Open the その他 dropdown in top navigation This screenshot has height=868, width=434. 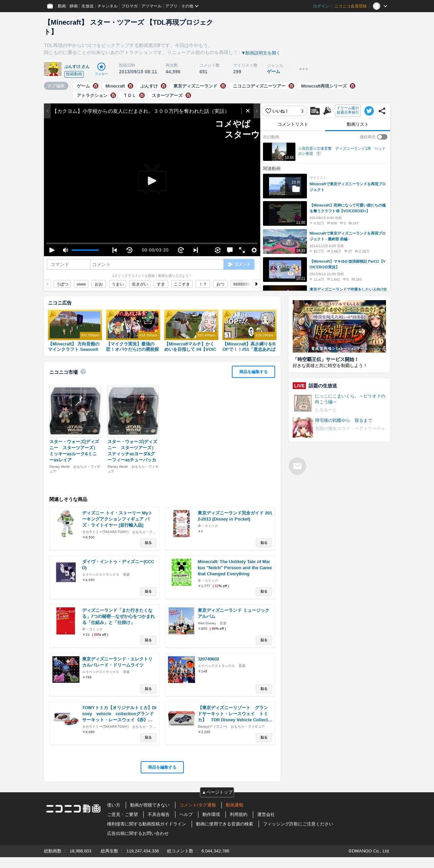190,6
